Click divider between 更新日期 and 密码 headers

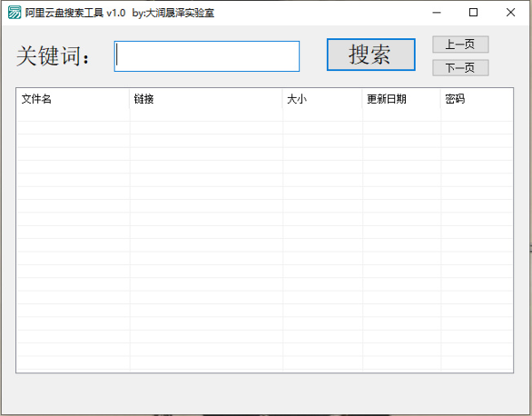point(441,100)
